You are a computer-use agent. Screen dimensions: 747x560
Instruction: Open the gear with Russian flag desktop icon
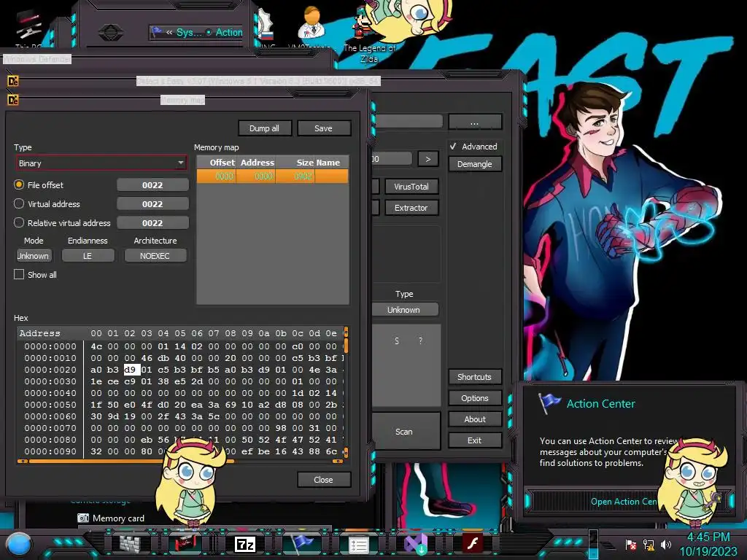click(265, 25)
